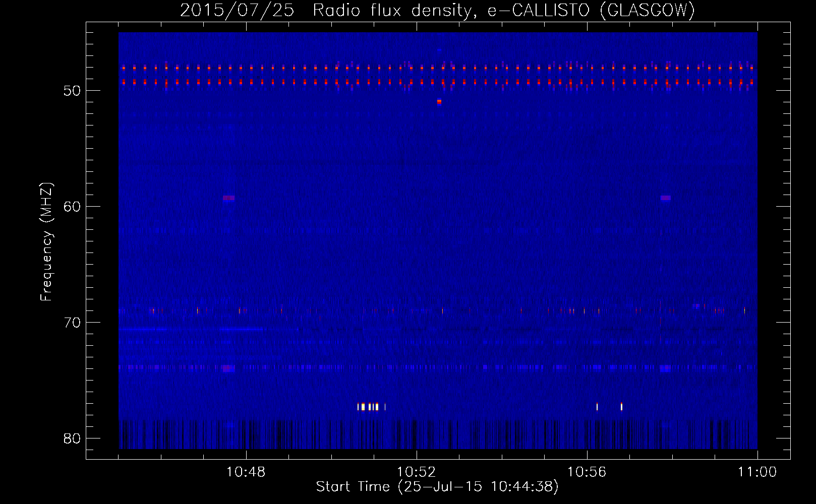
Task: Click the 11:00 time tick label
Action: (x=757, y=472)
